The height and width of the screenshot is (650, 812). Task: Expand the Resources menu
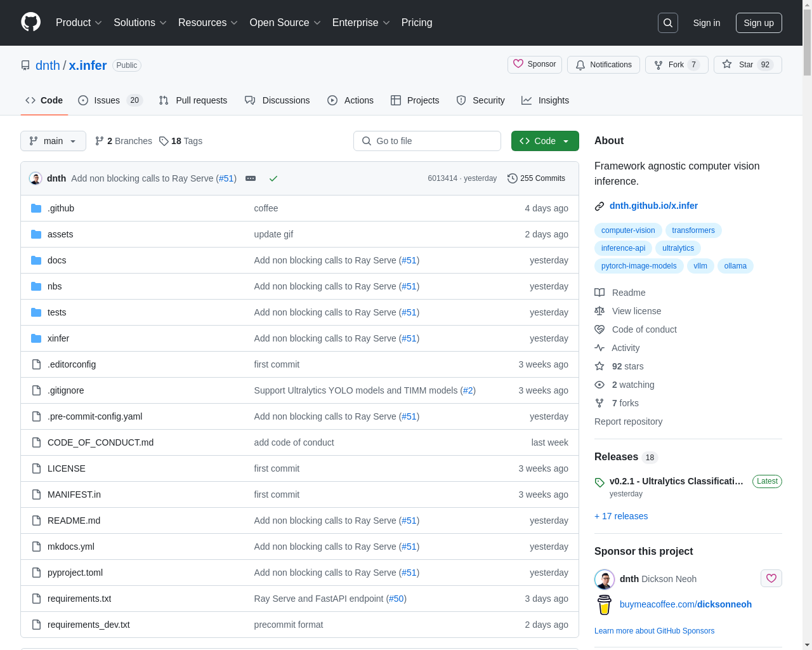click(x=208, y=23)
